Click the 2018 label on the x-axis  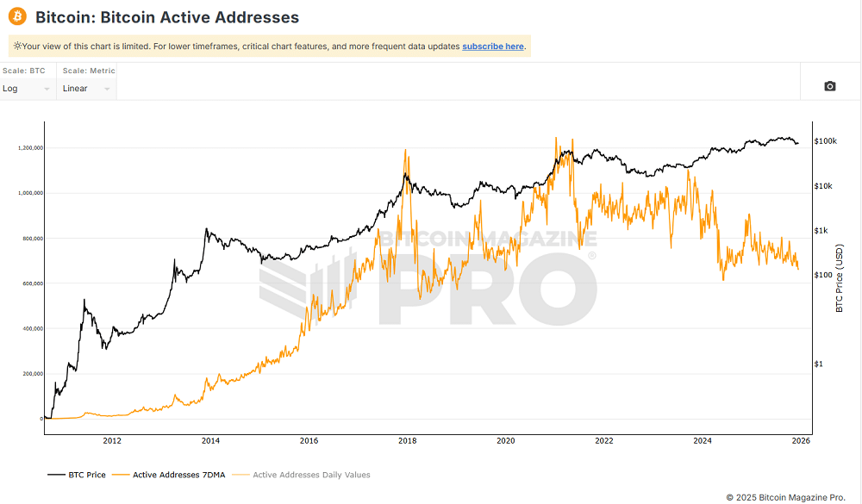(x=407, y=440)
